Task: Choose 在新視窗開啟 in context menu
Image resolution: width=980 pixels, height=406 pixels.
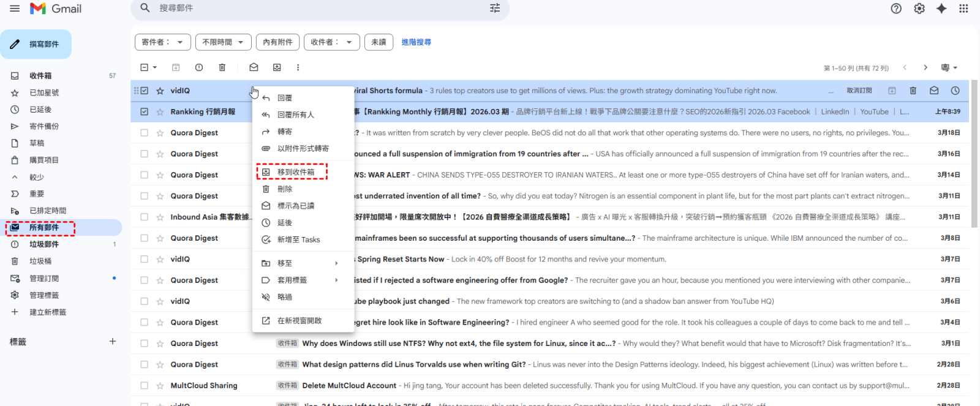Action: click(303, 321)
